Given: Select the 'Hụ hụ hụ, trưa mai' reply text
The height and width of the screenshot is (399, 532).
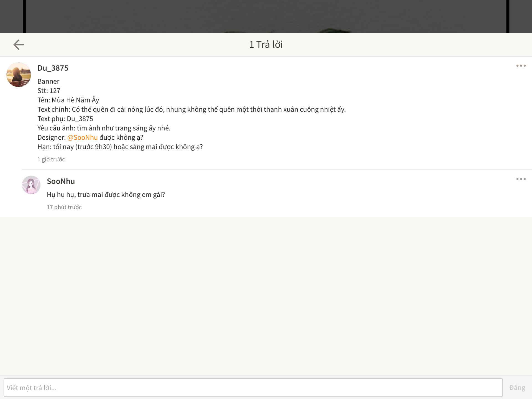Looking at the screenshot, I should [x=106, y=195].
